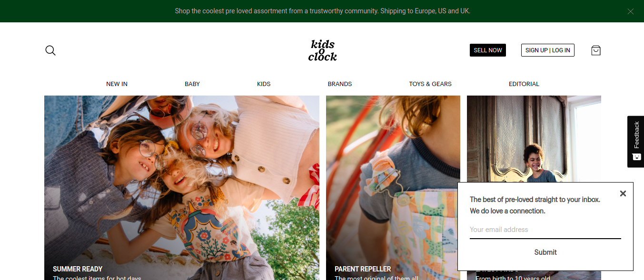Expand the BRANDS navigation menu

pyautogui.click(x=340, y=84)
